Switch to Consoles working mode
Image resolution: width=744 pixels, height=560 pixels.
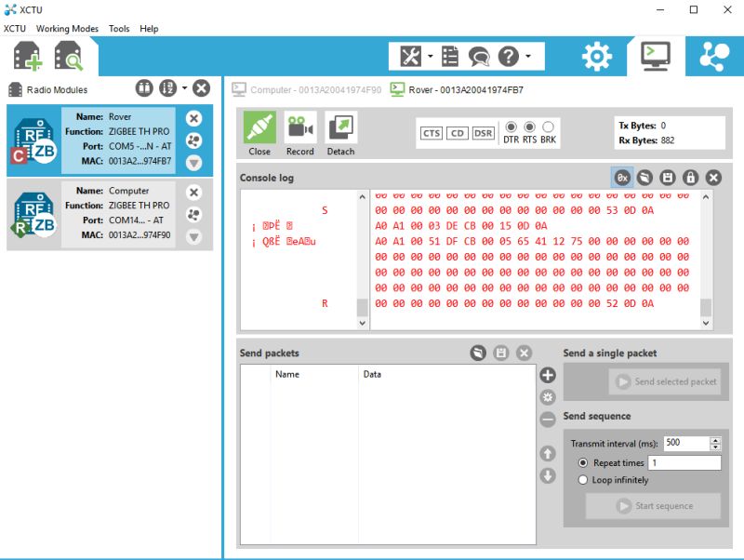(656, 56)
